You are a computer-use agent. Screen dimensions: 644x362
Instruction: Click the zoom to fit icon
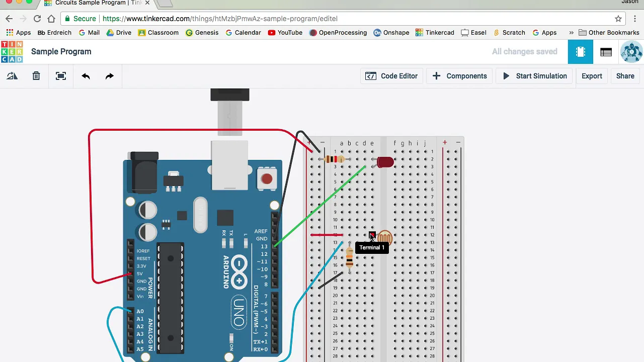pos(61,76)
